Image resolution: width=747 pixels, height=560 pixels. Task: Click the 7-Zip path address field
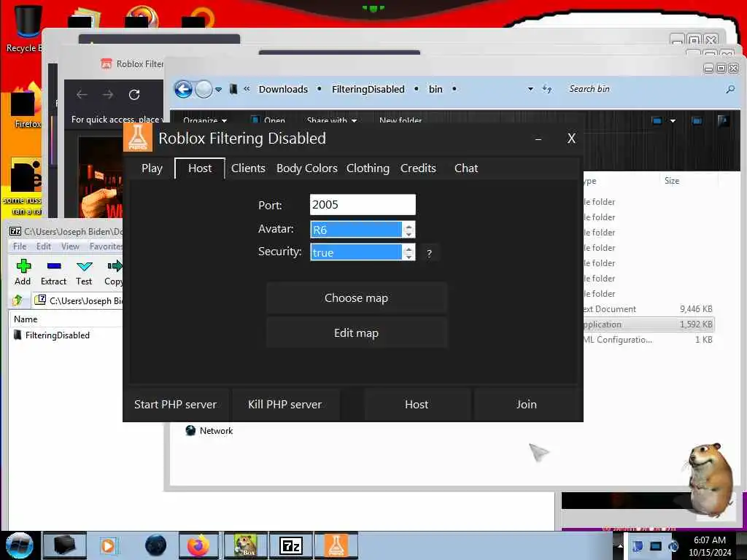[79, 300]
